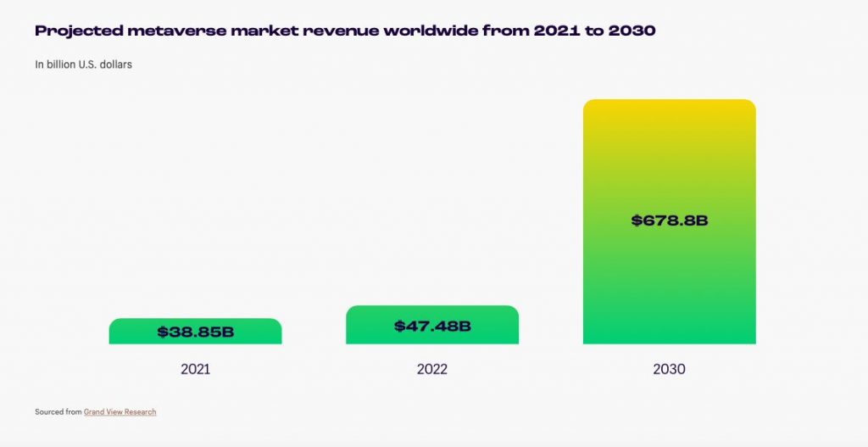The height and width of the screenshot is (447, 868).
Task: Click the chart title about metaverse revenue
Action: coord(346,31)
